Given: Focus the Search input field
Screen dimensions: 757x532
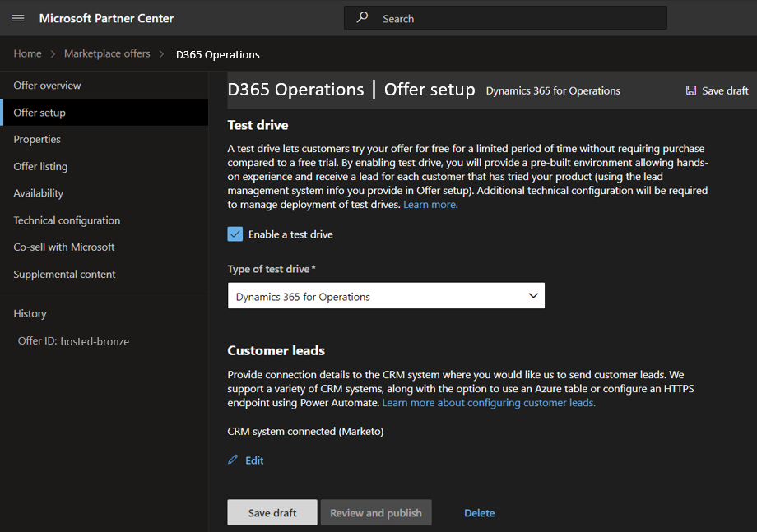Looking at the screenshot, I should tap(505, 18).
